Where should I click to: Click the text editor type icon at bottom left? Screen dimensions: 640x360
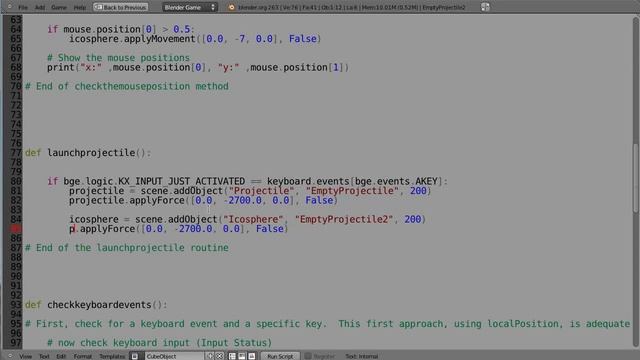[9, 356]
